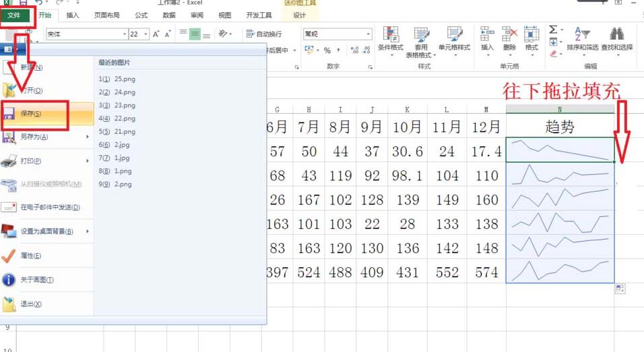The image size is (644, 352).
Task: Open recent picture 25.png
Action: pos(117,79)
